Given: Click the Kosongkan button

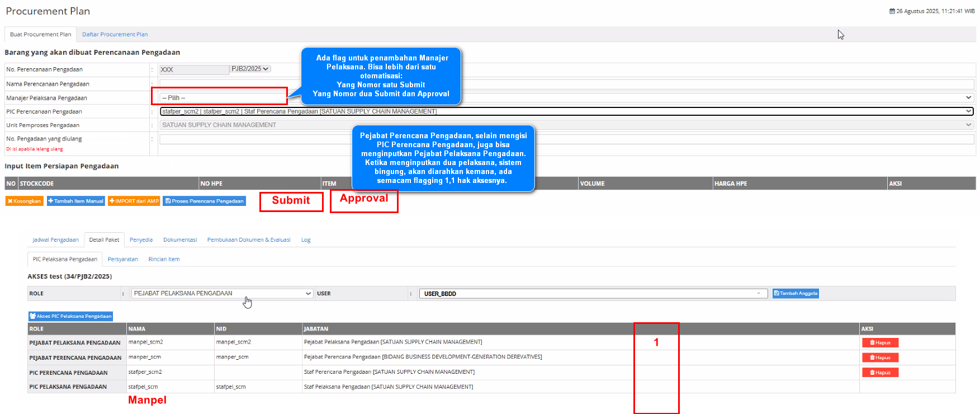Looking at the screenshot, I should pos(24,201).
